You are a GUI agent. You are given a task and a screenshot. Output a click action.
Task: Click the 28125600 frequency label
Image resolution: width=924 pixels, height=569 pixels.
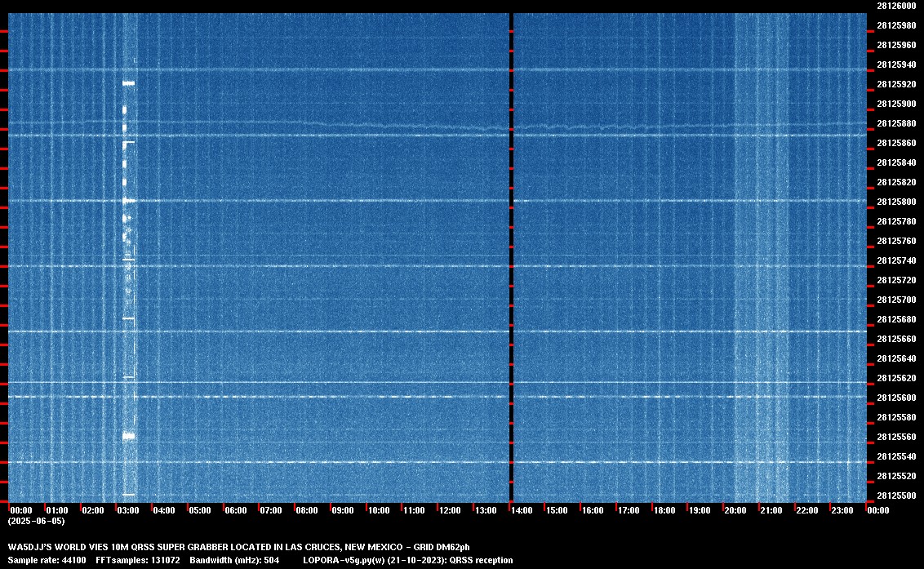896,398
